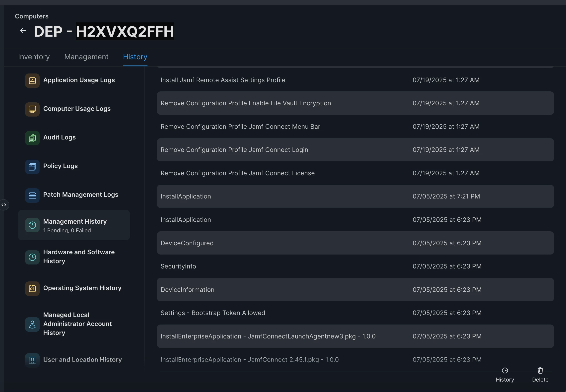Click the Audit Logs clipboard icon

point(32,138)
